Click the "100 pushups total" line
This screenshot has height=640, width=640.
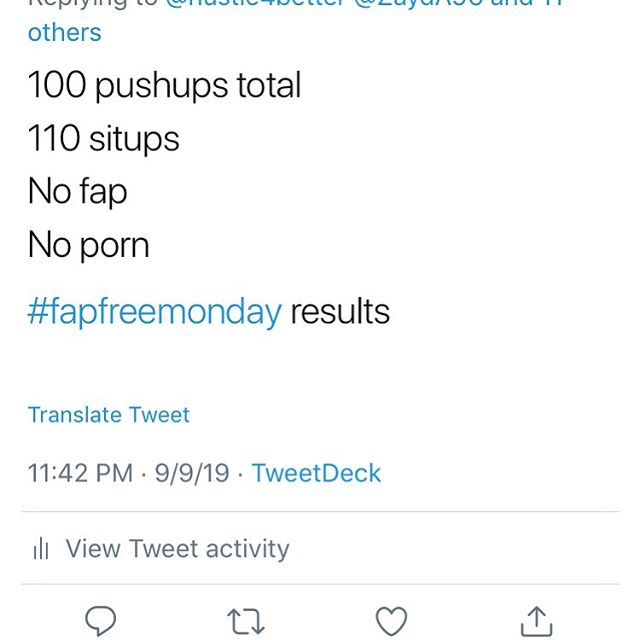164,85
